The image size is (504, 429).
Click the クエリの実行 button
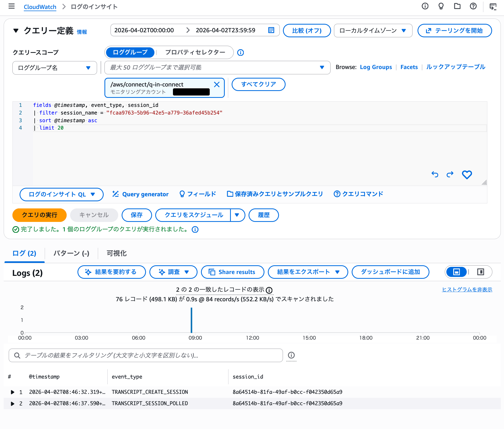coord(39,215)
